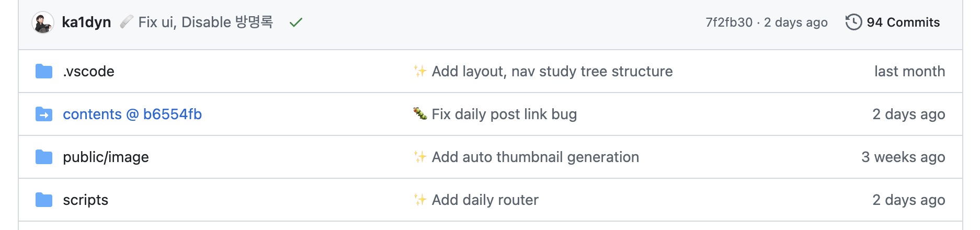This screenshot has height=230, width=980.
Task: Open the ka1dyn author profile link
Action: click(86, 22)
